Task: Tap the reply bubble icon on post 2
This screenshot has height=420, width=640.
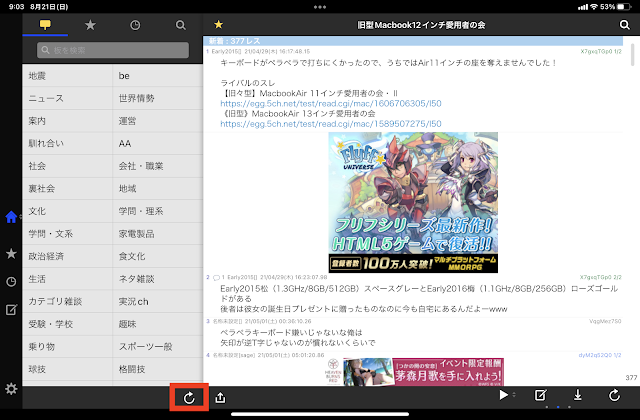Action: [x=216, y=278]
